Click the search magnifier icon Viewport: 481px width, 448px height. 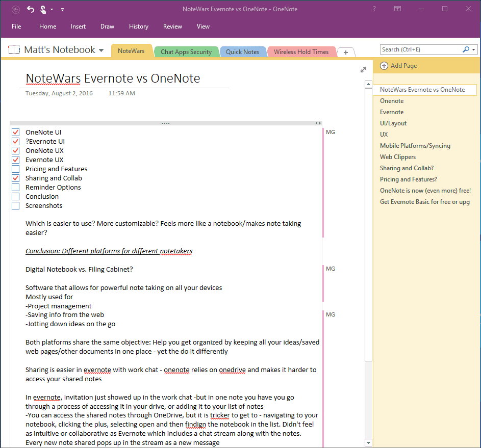tap(466, 49)
